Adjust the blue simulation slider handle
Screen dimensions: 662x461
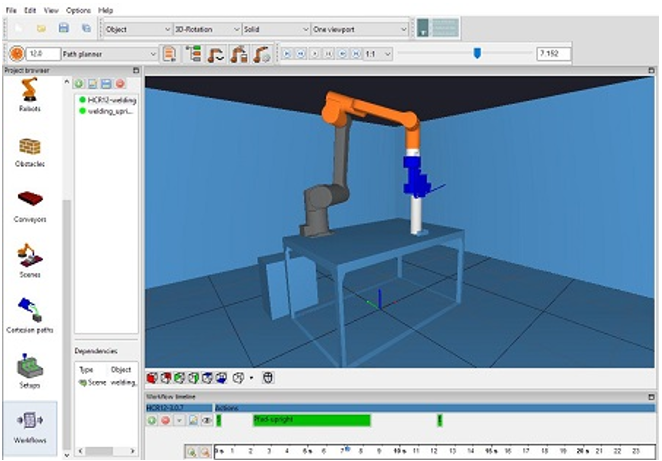point(477,54)
